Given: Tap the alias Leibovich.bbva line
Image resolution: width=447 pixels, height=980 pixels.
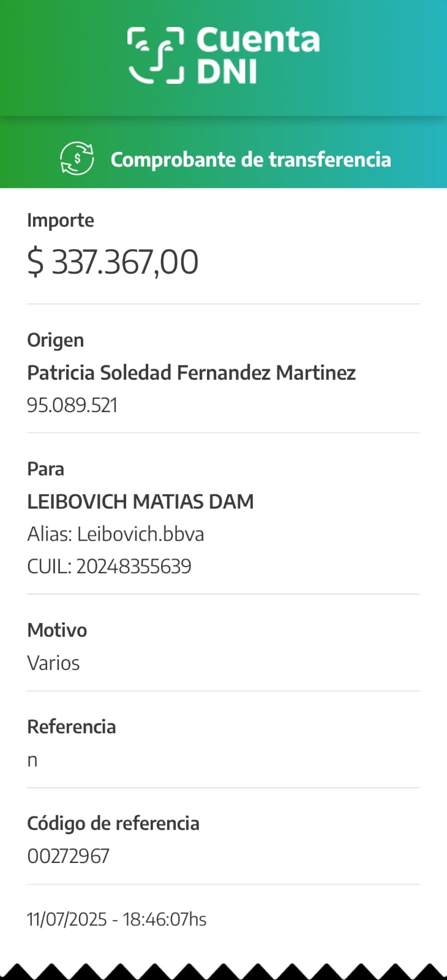Looking at the screenshot, I should (x=115, y=534).
